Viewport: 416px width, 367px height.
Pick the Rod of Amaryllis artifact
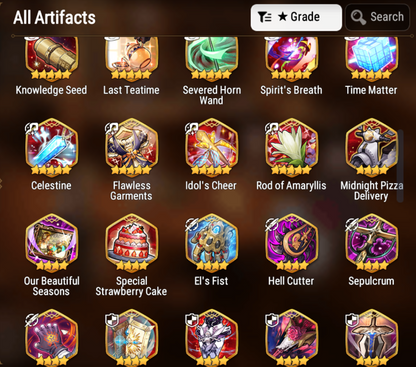(x=291, y=147)
